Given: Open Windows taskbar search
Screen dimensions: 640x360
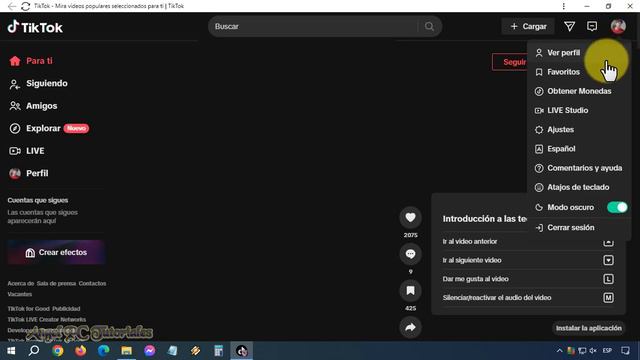Looking at the screenshot, I should tap(34, 351).
